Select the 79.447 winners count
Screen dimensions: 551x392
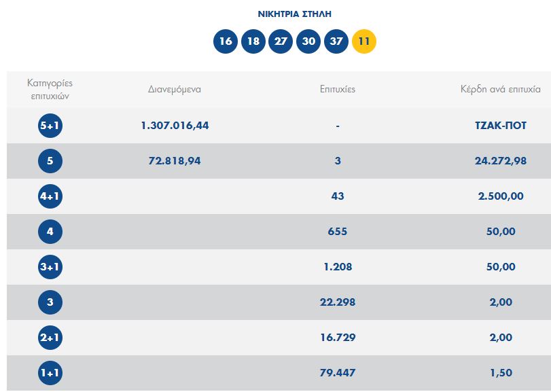tap(337, 373)
